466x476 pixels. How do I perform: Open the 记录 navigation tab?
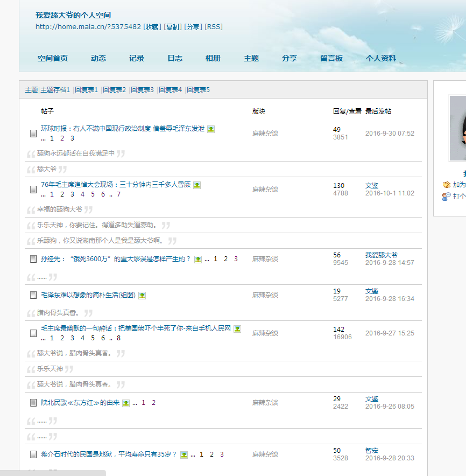(x=137, y=58)
